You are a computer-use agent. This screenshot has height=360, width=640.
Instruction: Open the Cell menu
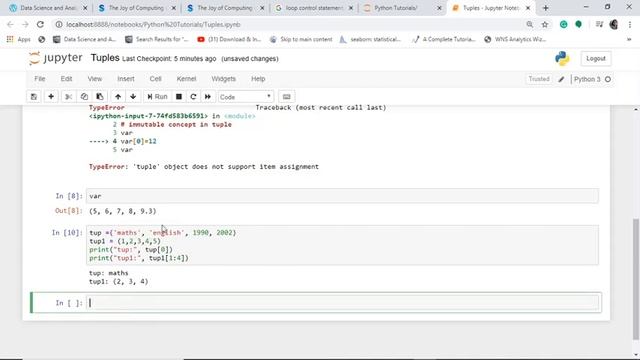156,79
